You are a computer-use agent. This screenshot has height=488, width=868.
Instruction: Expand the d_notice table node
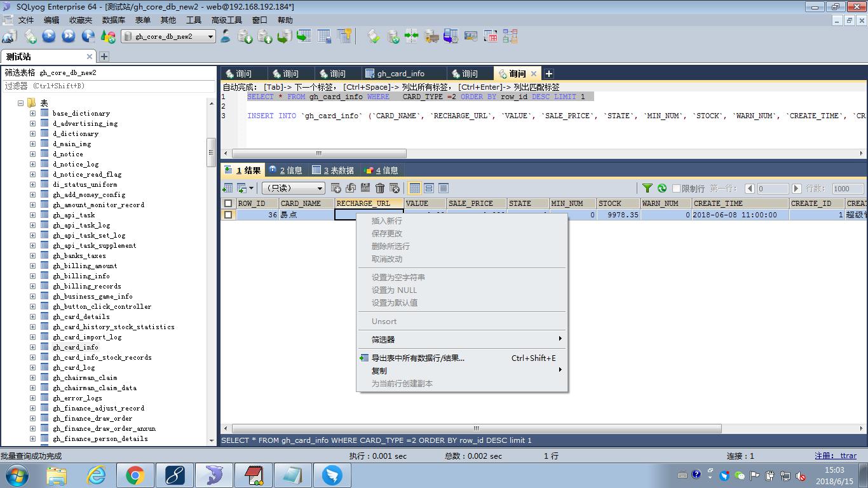(33, 154)
